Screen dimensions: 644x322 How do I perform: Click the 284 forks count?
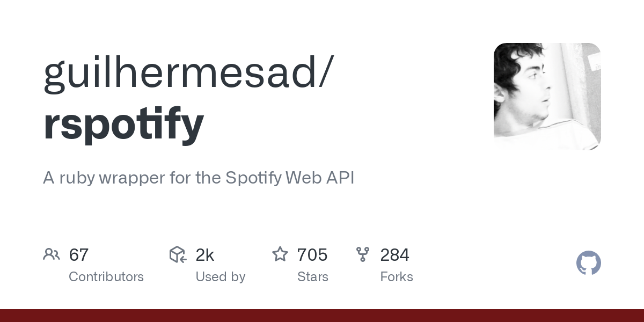coord(395,255)
